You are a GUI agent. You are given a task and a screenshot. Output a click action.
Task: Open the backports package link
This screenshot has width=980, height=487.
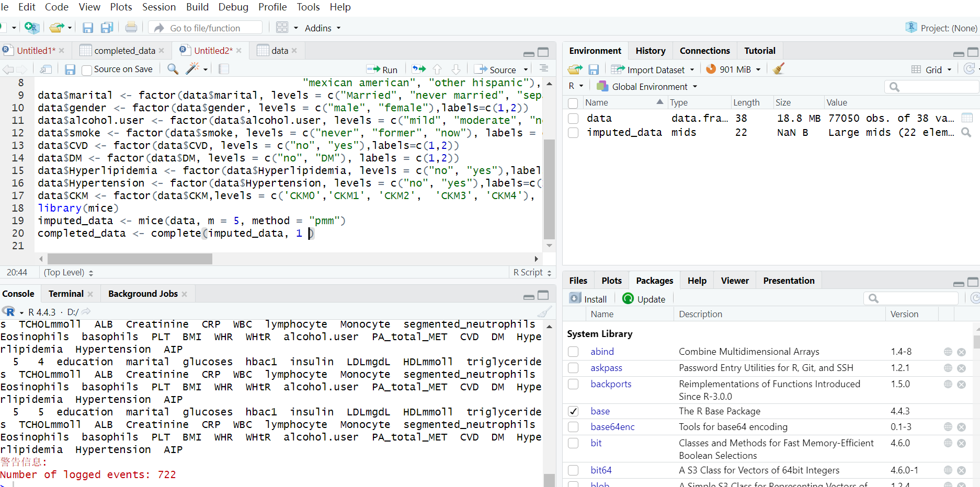coord(611,384)
